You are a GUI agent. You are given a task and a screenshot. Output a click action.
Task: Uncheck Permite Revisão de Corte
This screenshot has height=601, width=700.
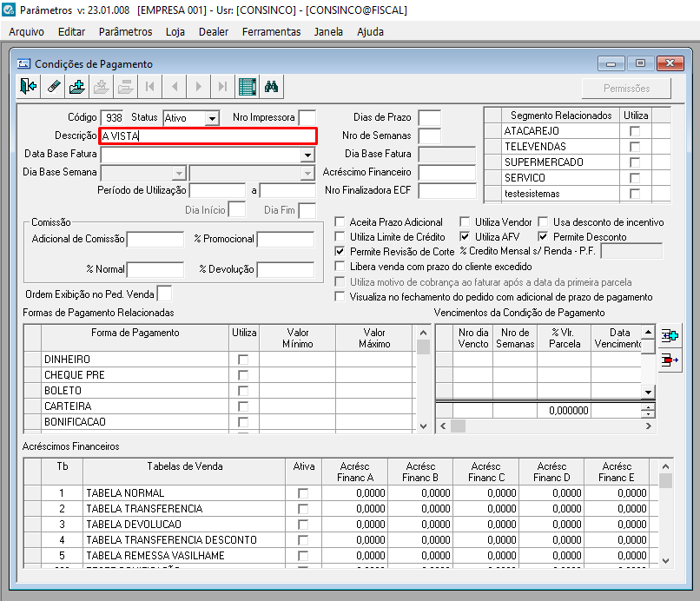(340, 251)
